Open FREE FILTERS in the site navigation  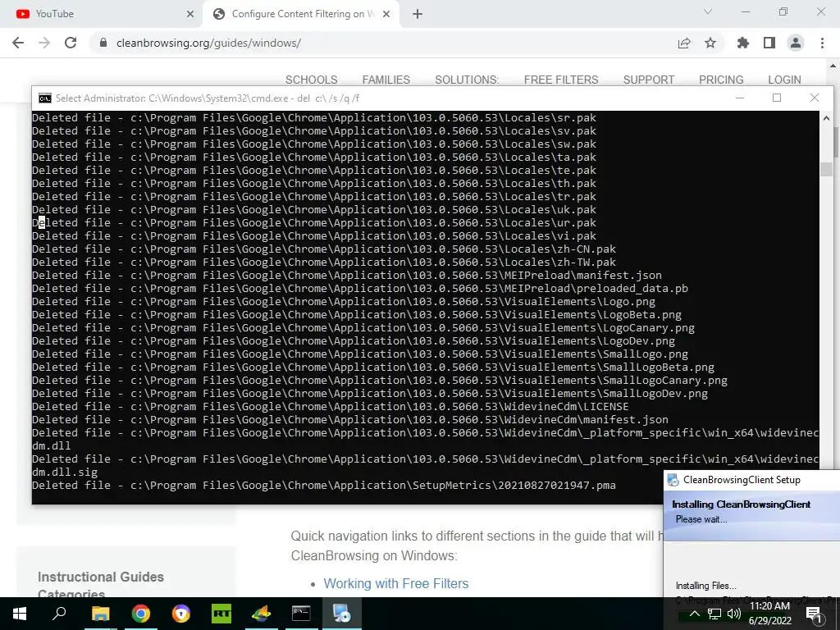click(x=561, y=80)
